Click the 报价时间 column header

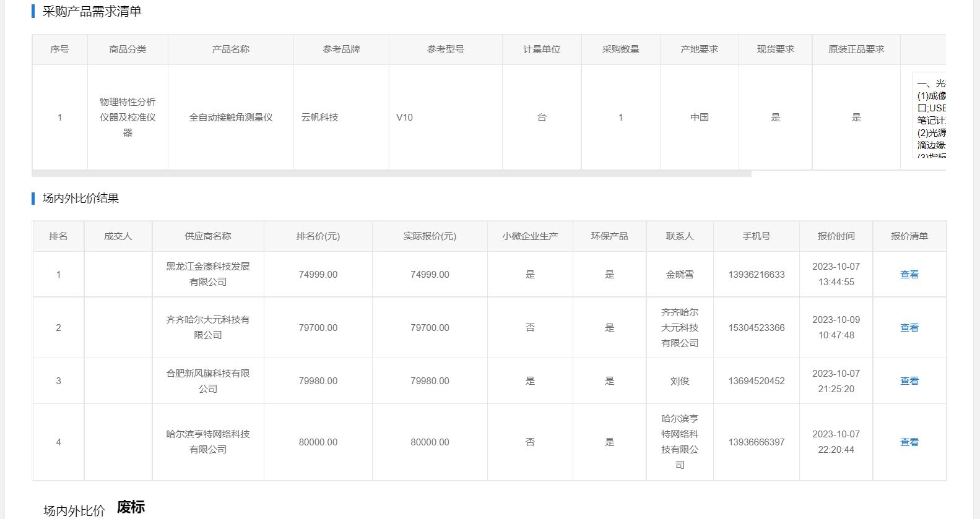tap(836, 236)
